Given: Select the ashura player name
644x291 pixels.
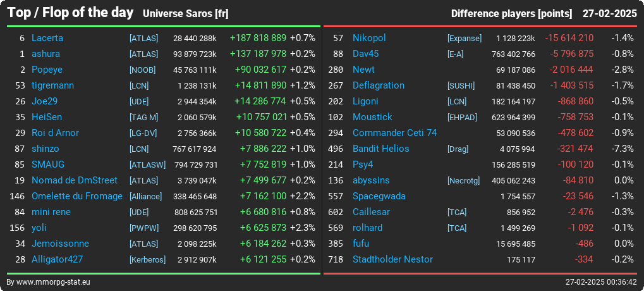Looking at the screenshot, I should click(x=46, y=54).
